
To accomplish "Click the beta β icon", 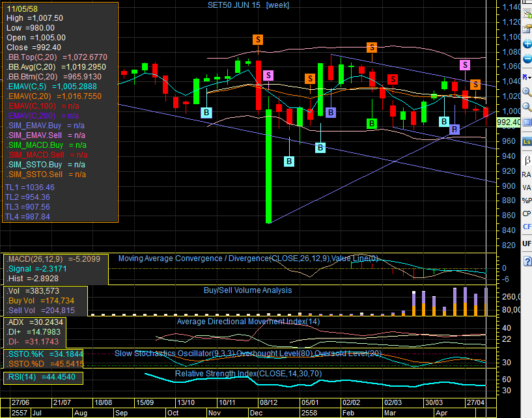I will 527,160.
